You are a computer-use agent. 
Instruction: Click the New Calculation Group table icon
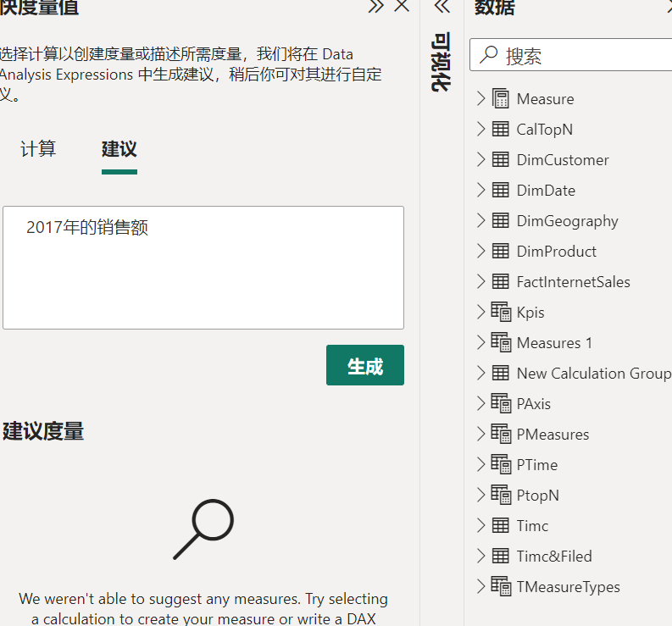click(501, 373)
